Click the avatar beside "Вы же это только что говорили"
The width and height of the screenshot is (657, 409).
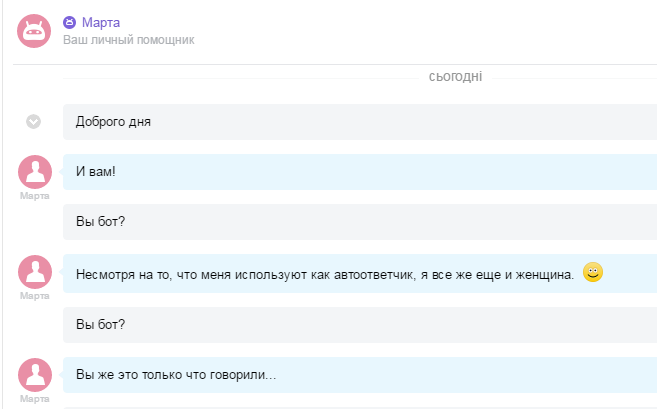click(x=35, y=374)
